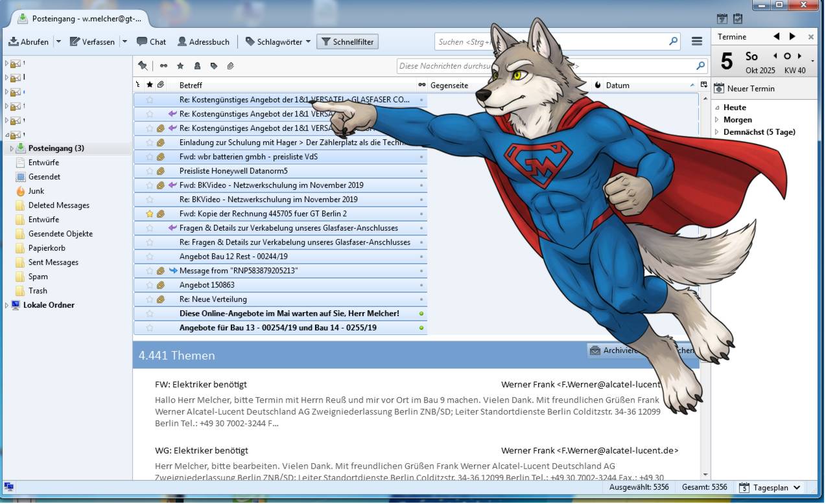Click the pin icon to keep filters
The width and height of the screenshot is (826, 504).
[143, 65]
